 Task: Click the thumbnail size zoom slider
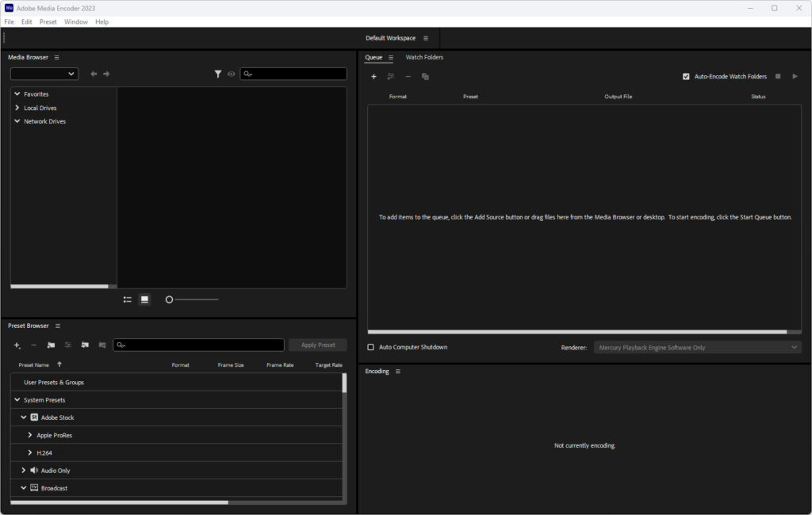click(x=192, y=299)
